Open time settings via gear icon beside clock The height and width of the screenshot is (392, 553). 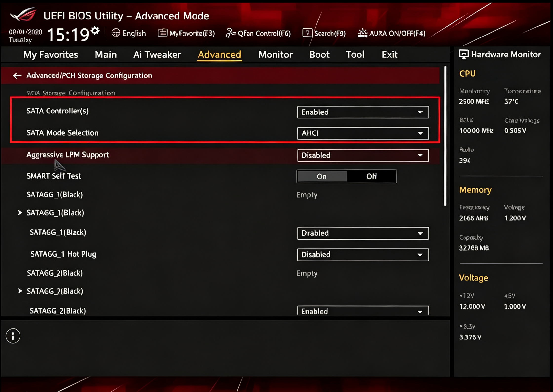click(95, 31)
